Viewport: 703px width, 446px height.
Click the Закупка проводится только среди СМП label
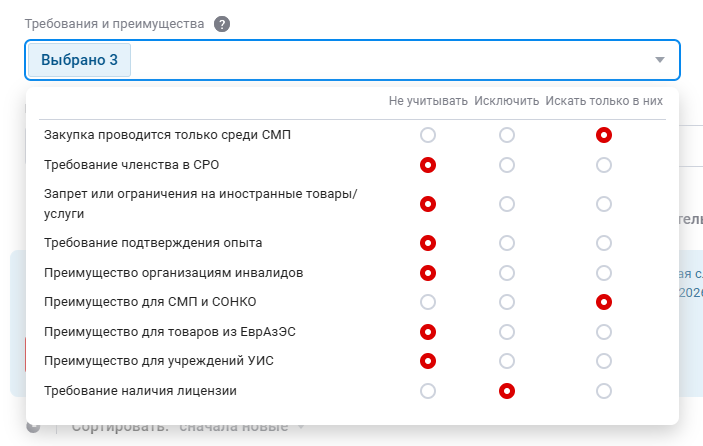pyautogui.click(x=167, y=135)
